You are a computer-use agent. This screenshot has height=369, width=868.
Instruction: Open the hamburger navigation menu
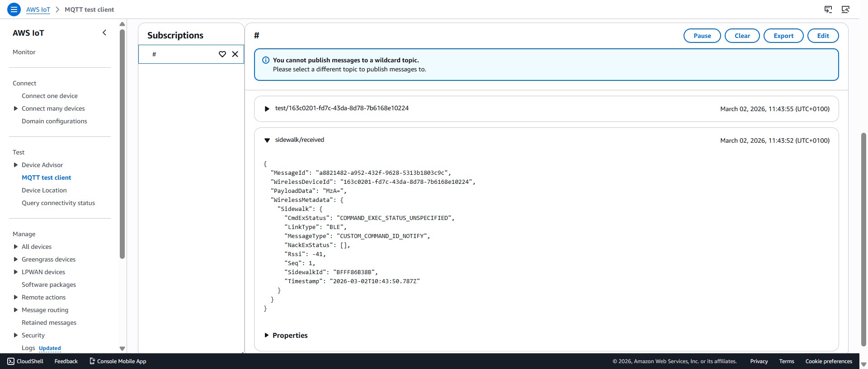(x=14, y=9)
